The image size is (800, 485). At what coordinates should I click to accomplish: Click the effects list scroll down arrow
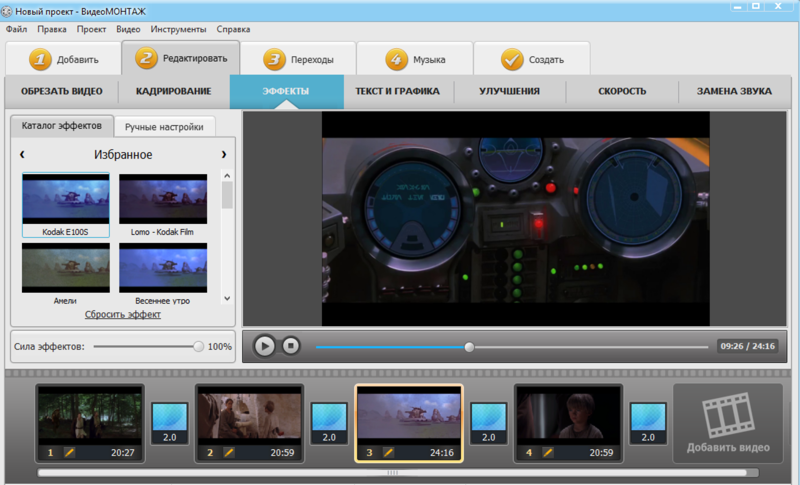[x=227, y=298]
